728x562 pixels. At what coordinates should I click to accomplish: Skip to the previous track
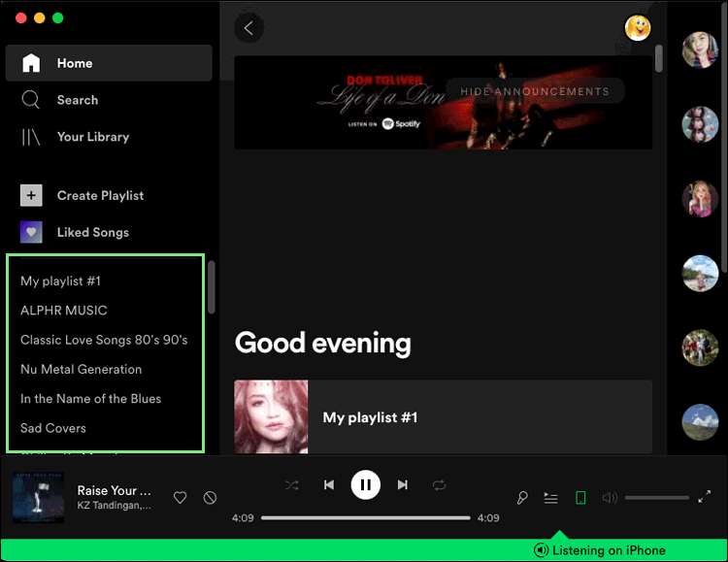329,485
